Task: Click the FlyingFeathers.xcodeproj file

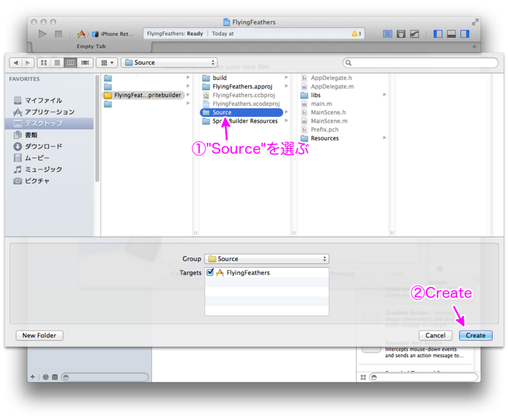Action: click(x=241, y=103)
